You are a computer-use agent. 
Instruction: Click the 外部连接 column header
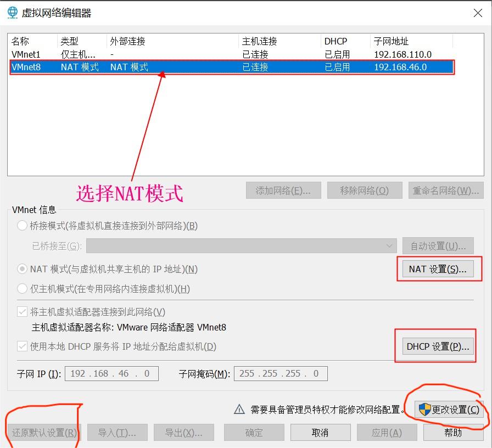point(172,41)
